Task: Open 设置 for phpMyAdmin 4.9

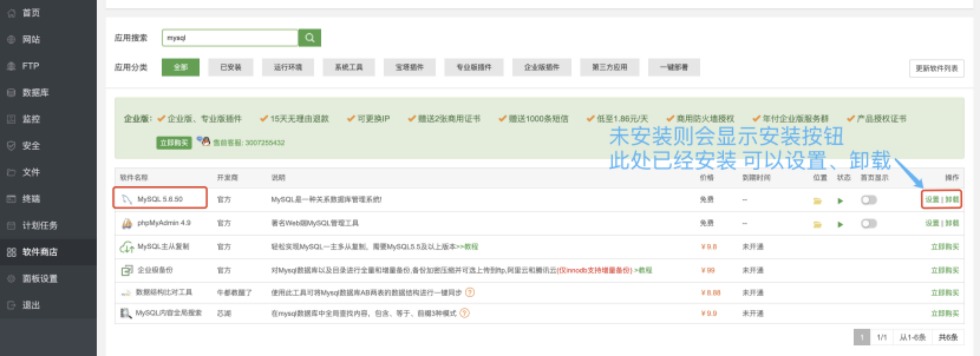Action: 932,223
